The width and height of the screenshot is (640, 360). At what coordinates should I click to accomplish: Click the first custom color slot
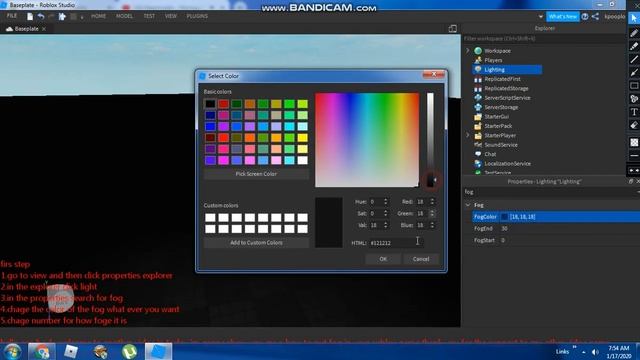(x=210, y=218)
